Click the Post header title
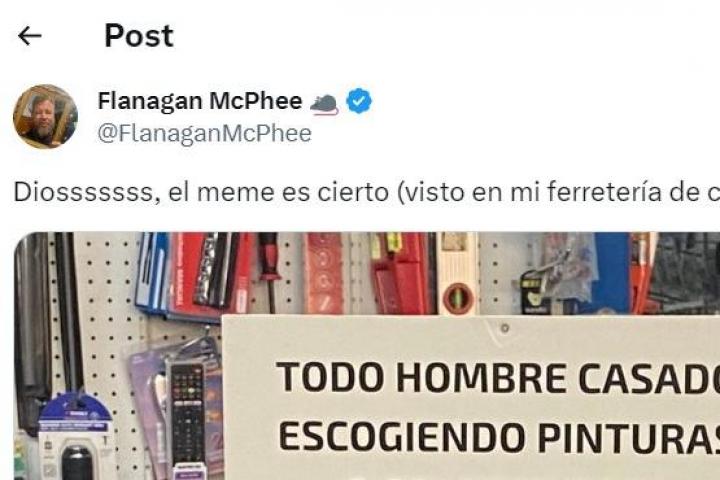720x480 pixels. tap(139, 36)
